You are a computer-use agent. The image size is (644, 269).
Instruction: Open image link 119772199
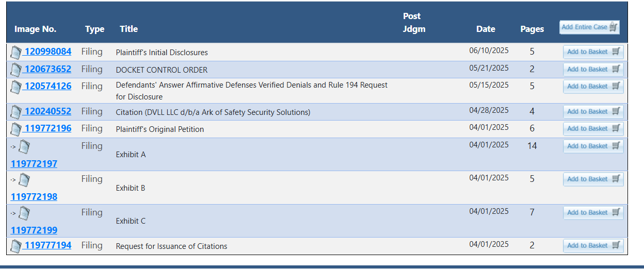pyautogui.click(x=34, y=230)
